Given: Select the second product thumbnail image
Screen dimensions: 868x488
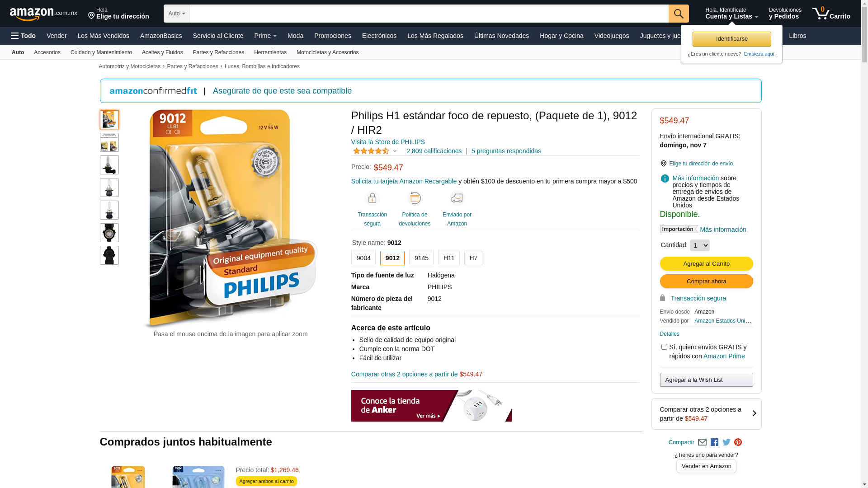Looking at the screenshot, I should click(109, 142).
